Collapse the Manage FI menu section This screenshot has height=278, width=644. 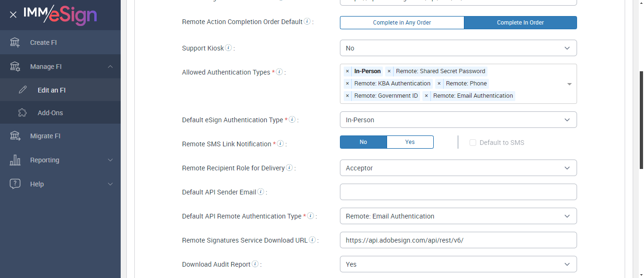tap(110, 67)
